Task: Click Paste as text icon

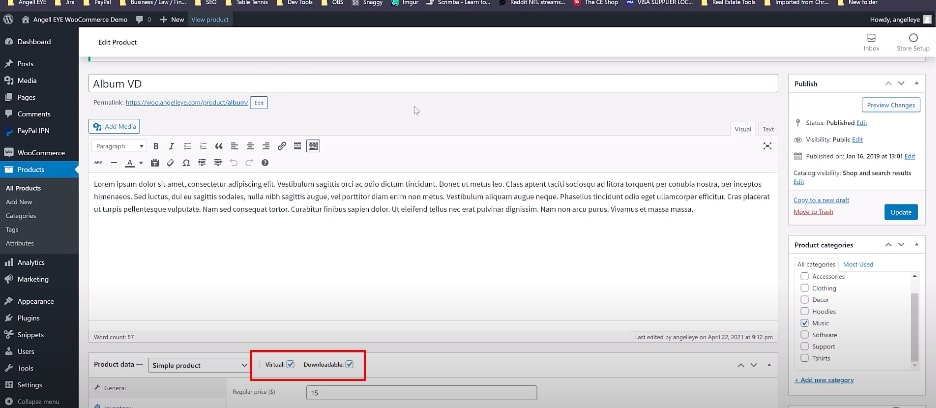Action: 155,162
